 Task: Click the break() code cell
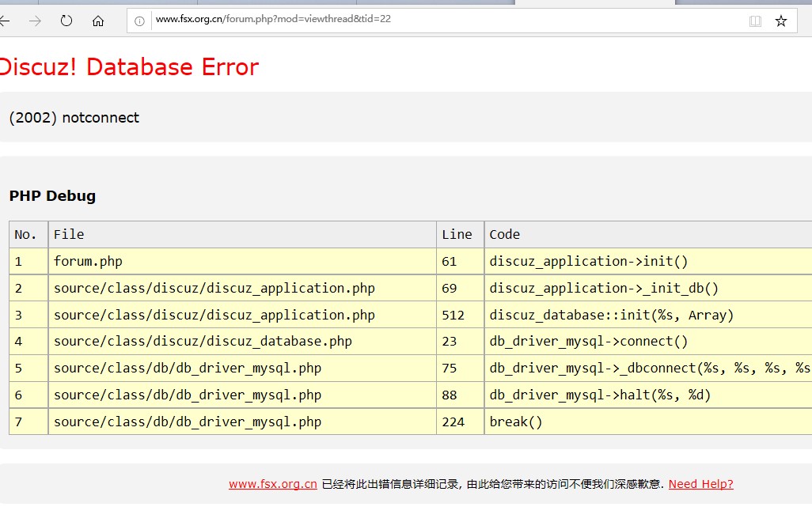coord(516,422)
